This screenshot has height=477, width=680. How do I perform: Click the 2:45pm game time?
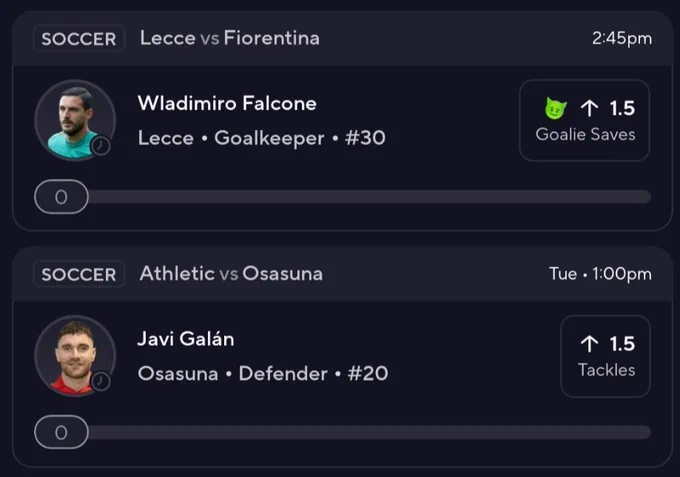[622, 38]
